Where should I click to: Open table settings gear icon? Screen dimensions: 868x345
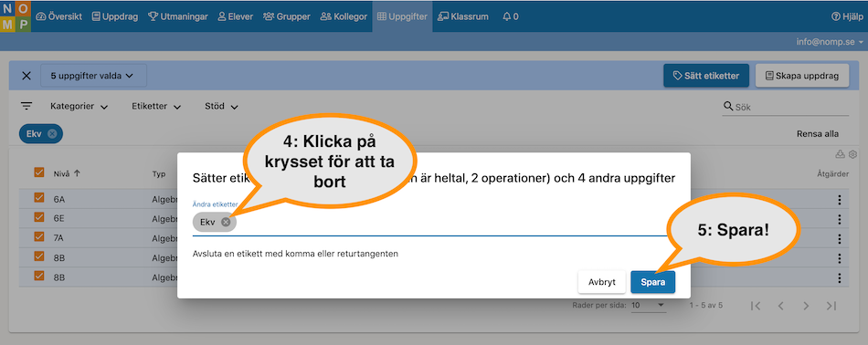coord(852,153)
